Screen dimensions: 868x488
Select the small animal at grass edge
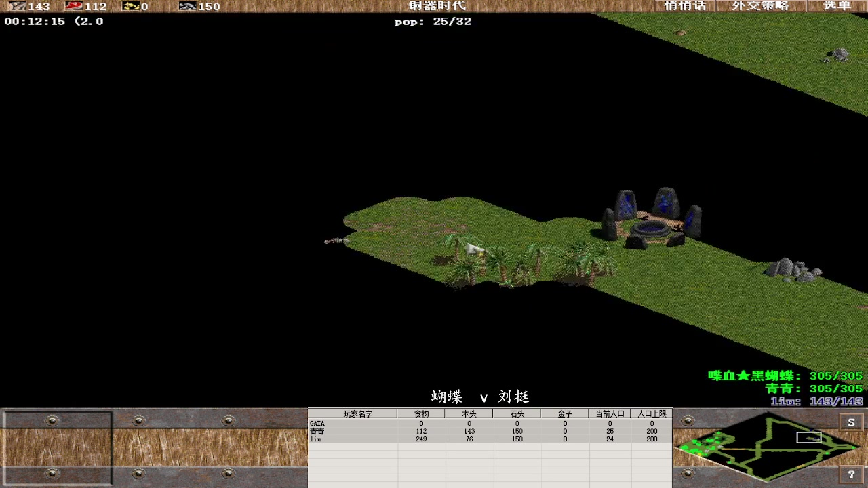coord(335,241)
